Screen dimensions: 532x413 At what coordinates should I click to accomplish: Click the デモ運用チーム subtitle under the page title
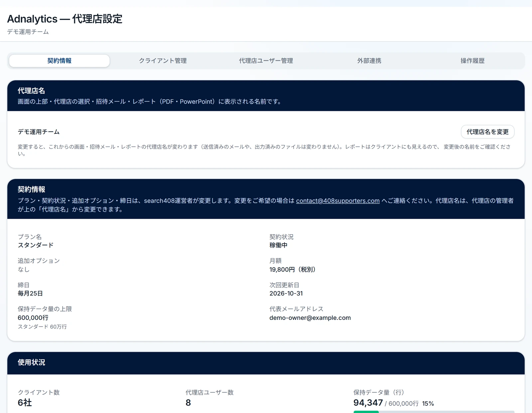[x=28, y=32]
